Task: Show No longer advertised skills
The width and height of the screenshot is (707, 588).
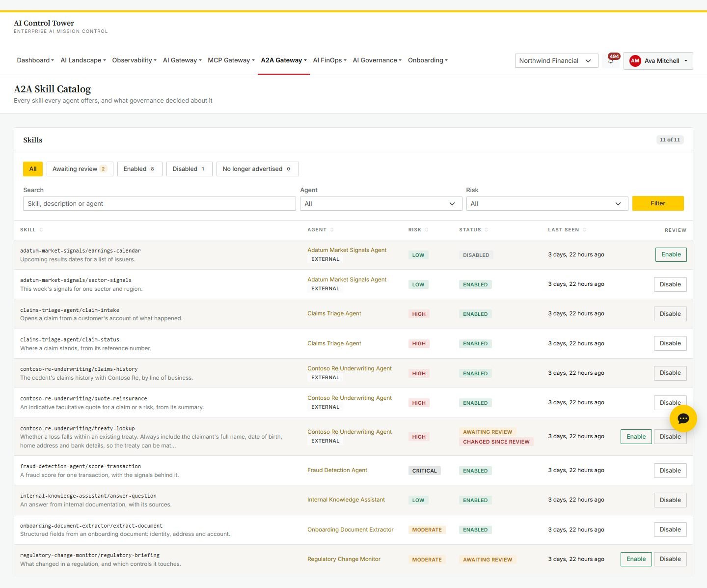Action: coord(258,169)
